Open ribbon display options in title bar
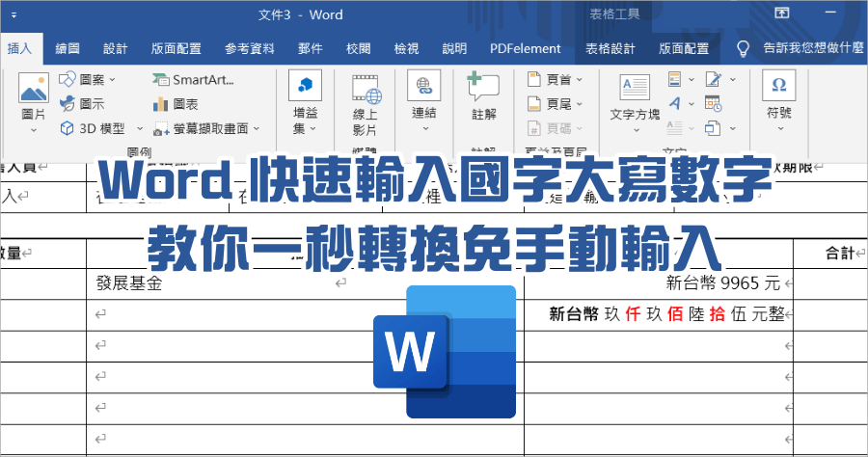 (x=781, y=13)
